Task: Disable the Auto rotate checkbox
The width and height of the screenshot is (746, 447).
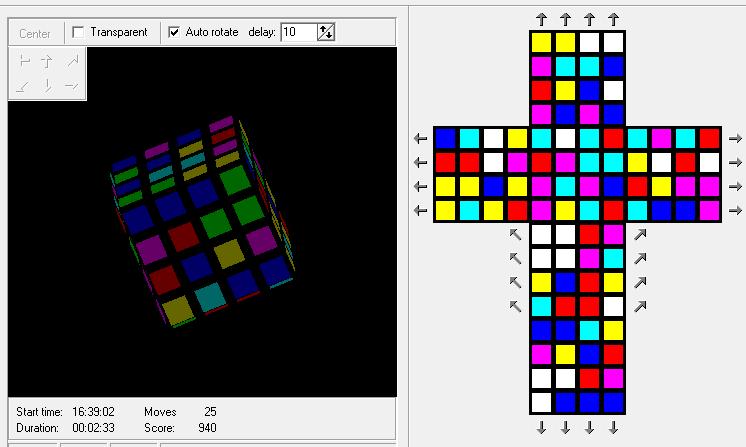Action: pos(174,32)
